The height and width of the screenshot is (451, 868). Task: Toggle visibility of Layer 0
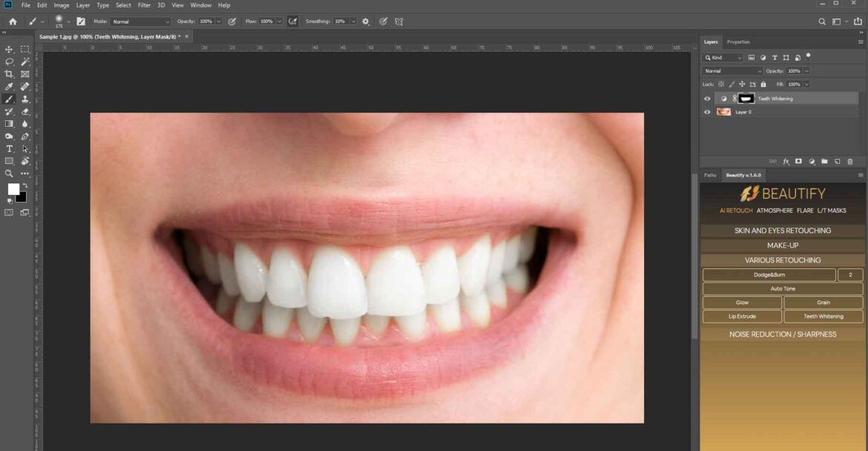tap(706, 112)
